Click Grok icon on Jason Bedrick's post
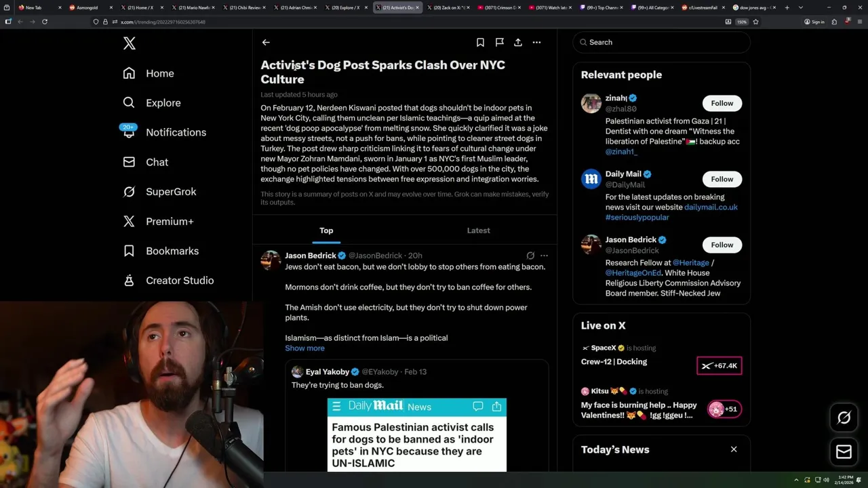 point(530,256)
